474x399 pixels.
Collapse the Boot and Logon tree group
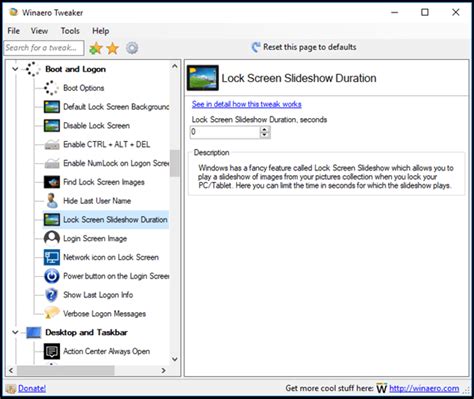point(15,69)
